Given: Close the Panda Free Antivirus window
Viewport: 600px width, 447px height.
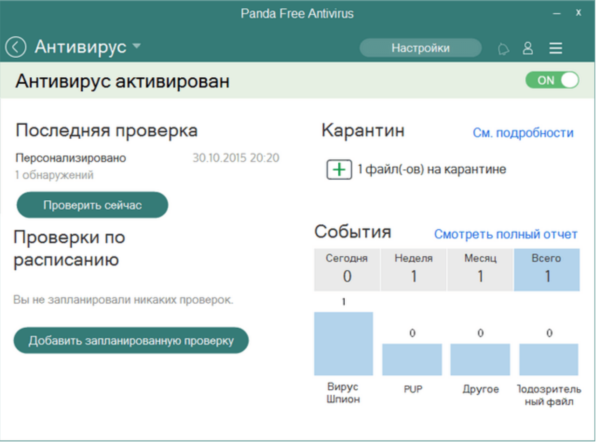Looking at the screenshot, I should [x=579, y=13].
